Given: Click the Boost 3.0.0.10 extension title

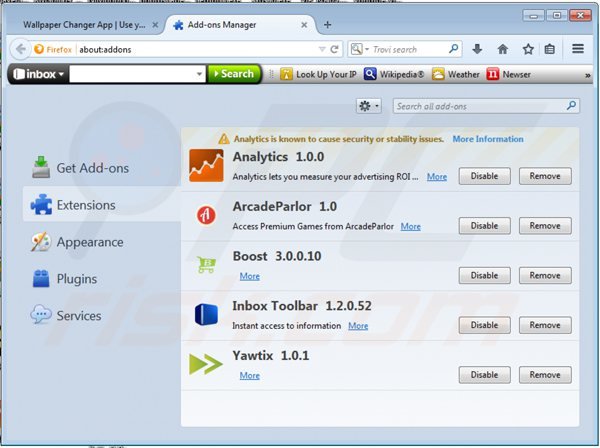Looking at the screenshot, I should coord(277,256).
